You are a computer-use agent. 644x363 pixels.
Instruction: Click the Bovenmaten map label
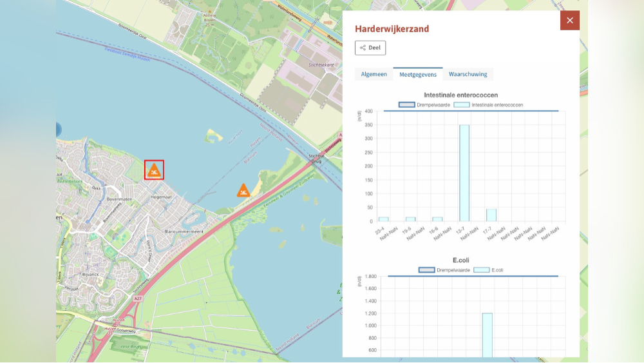click(119, 199)
